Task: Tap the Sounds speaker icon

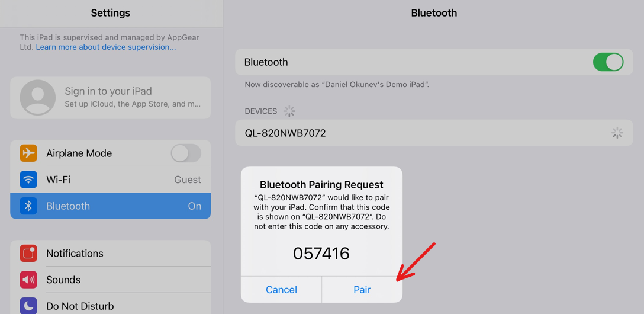Action: pyautogui.click(x=28, y=280)
